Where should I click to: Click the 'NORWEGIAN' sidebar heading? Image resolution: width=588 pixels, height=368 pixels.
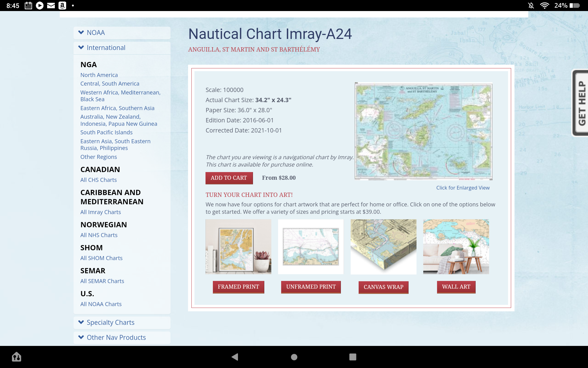pyautogui.click(x=104, y=224)
